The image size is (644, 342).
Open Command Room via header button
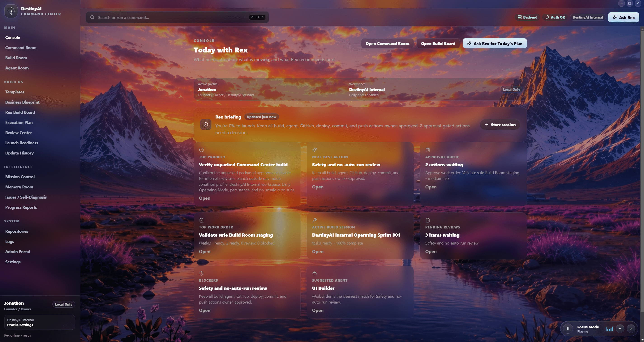387,43
